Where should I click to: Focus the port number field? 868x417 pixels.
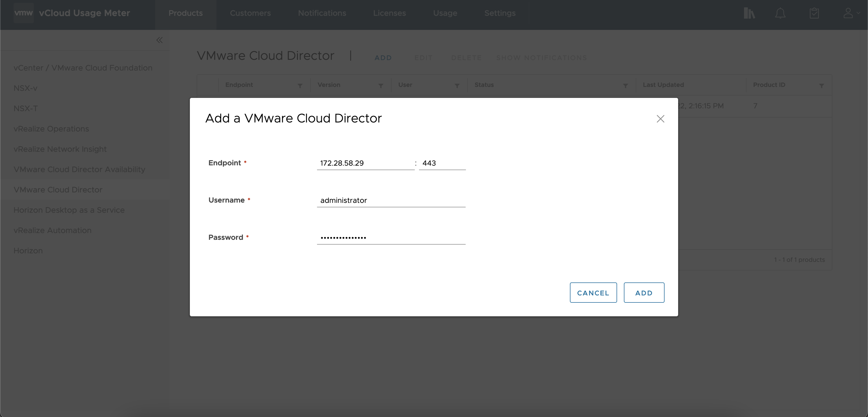click(442, 163)
